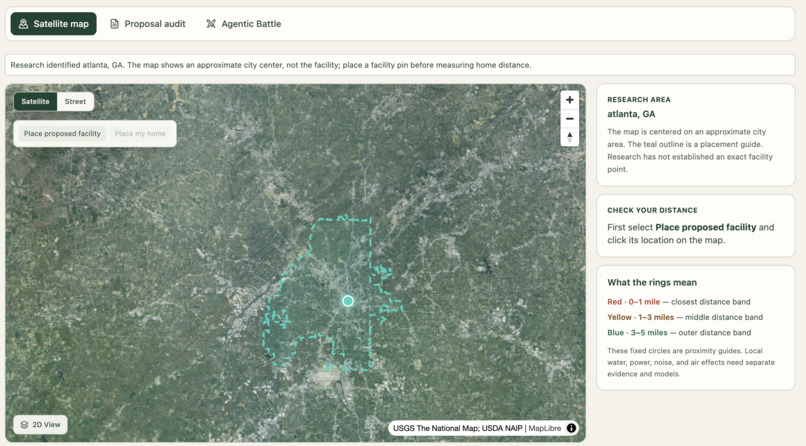Open the MapLibre attribution link
This screenshot has width=806, height=446.
coord(545,428)
